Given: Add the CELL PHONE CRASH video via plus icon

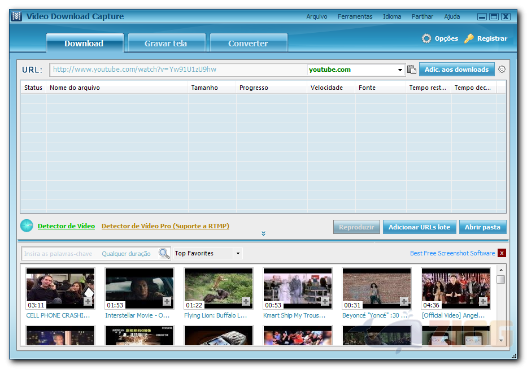Looking at the screenshot, I should (x=88, y=301).
